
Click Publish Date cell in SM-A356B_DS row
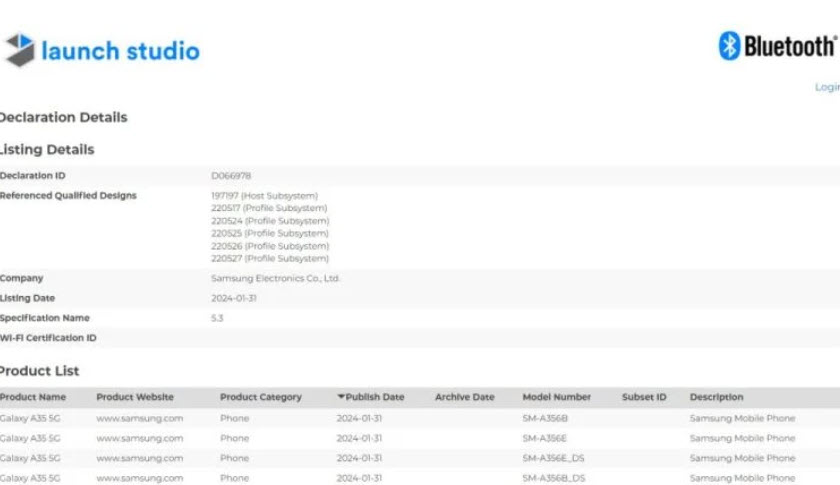click(359, 478)
